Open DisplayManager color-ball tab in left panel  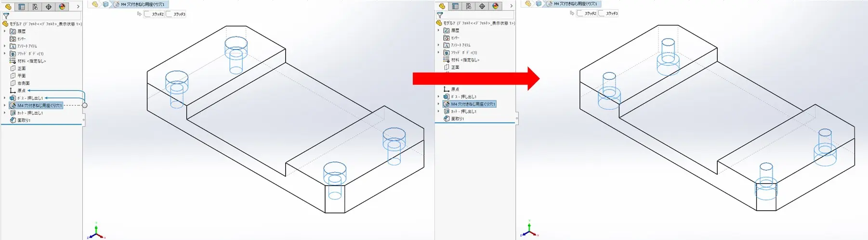pos(62,7)
